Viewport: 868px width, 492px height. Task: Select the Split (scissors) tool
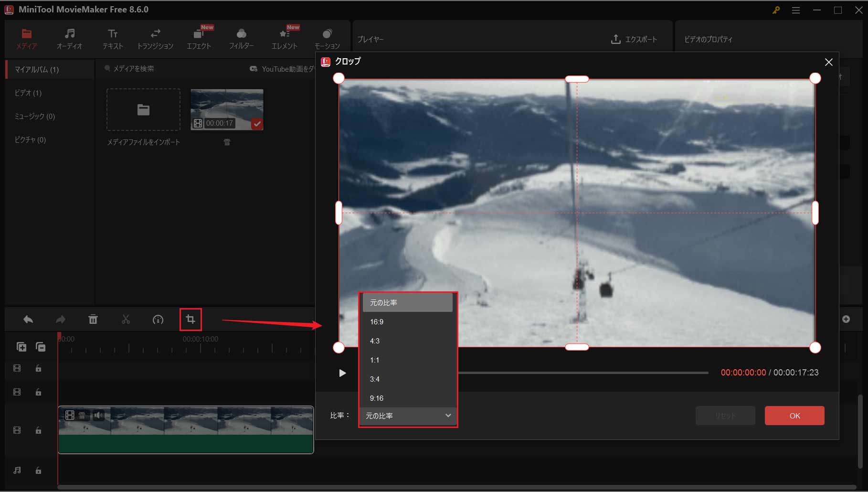[x=126, y=319]
